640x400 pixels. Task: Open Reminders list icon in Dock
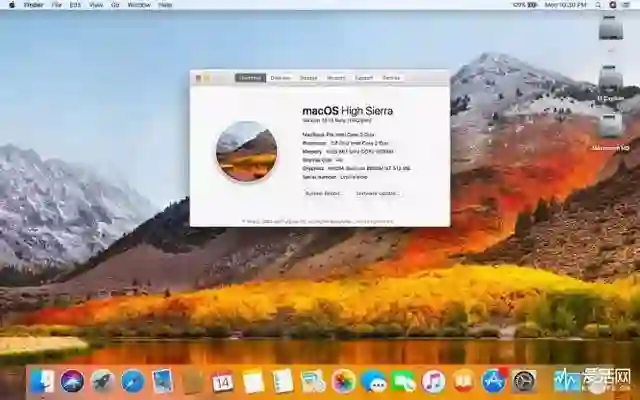pos(283,381)
